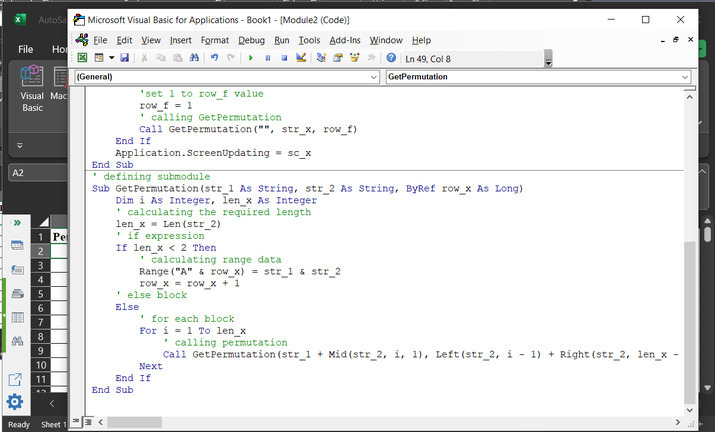Open the Properties Window icon
This screenshot has height=432, width=715.
(x=338, y=58)
